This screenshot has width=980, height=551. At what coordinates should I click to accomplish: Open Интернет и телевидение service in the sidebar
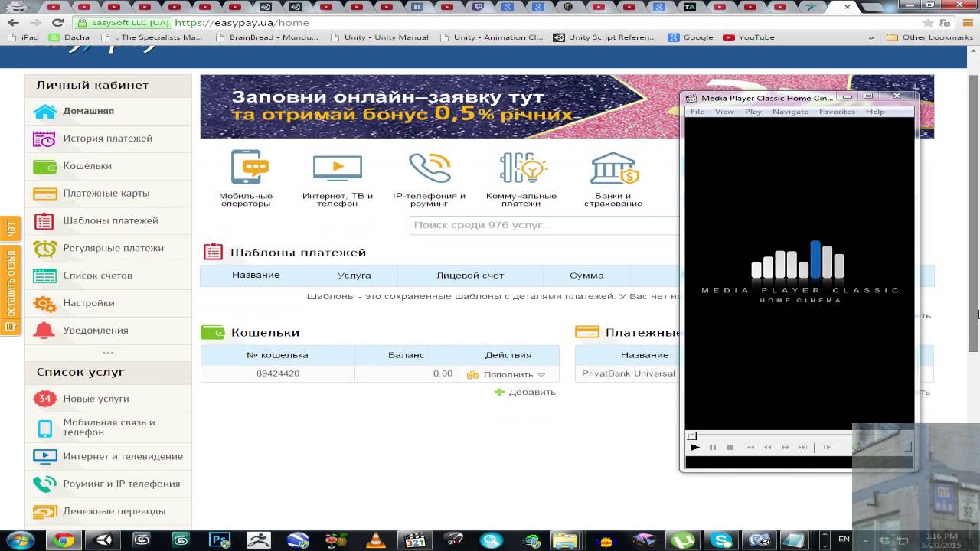[x=108, y=456]
